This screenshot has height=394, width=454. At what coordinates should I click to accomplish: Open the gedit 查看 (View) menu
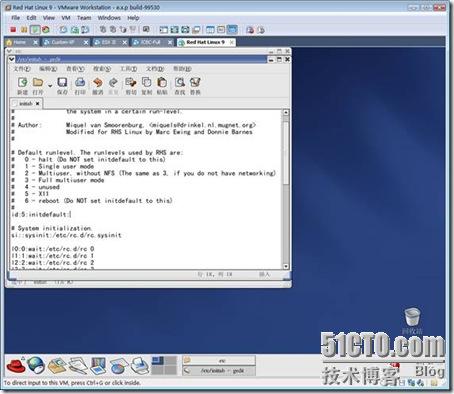[75, 69]
